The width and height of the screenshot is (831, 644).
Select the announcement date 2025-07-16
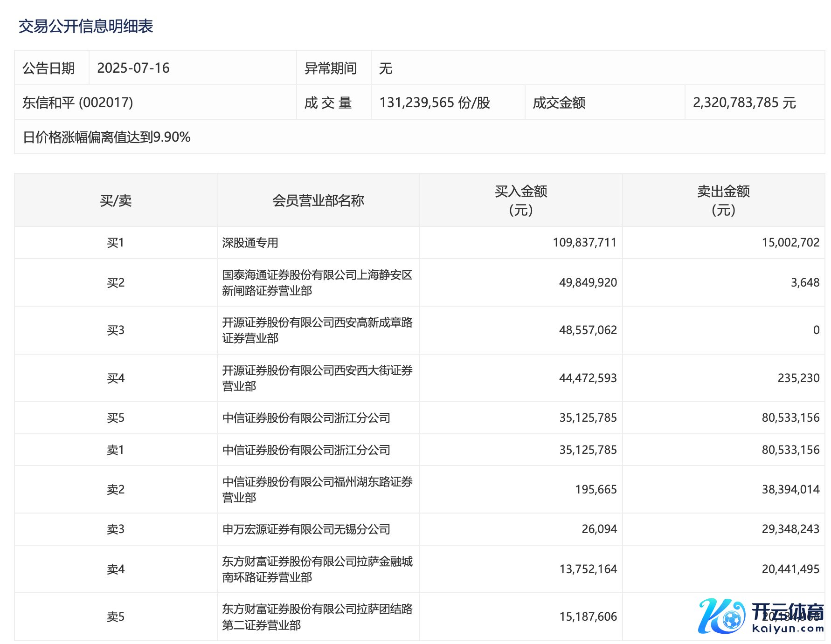[133, 68]
